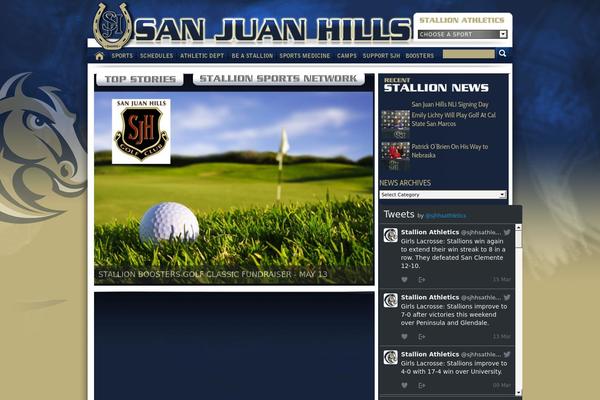Open the Be A Stallion menu
The image size is (600, 400).
252,56
